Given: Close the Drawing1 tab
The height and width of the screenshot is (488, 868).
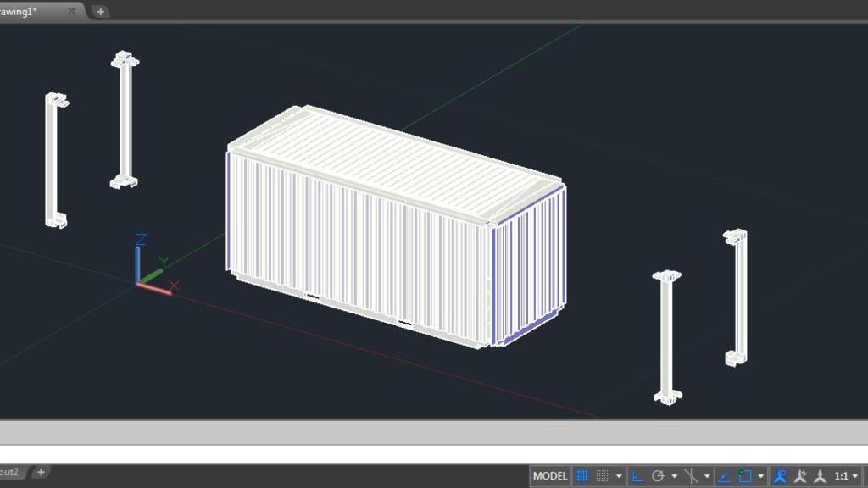Looking at the screenshot, I should tap(71, 11).
